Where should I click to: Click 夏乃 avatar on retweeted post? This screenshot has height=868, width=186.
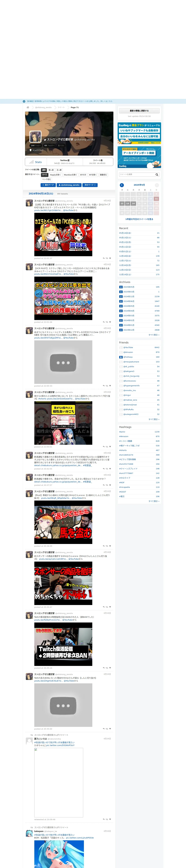[29, 741]
